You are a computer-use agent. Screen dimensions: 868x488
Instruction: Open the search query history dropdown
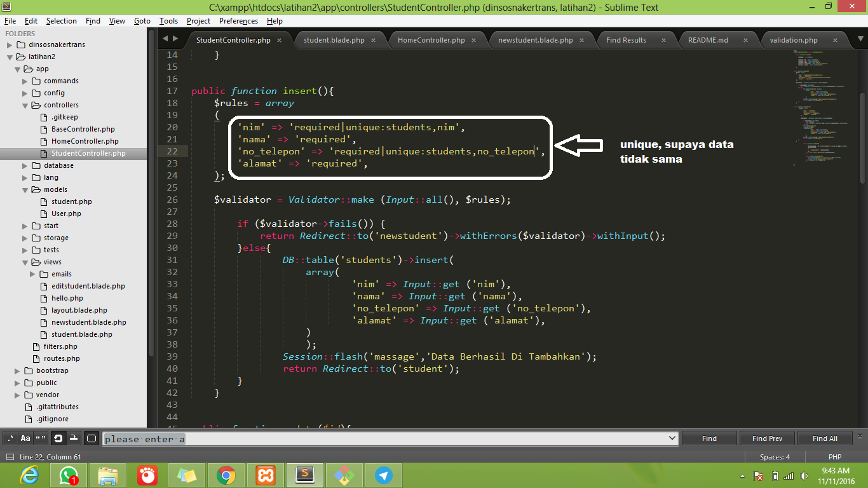(x=672, y=438)
